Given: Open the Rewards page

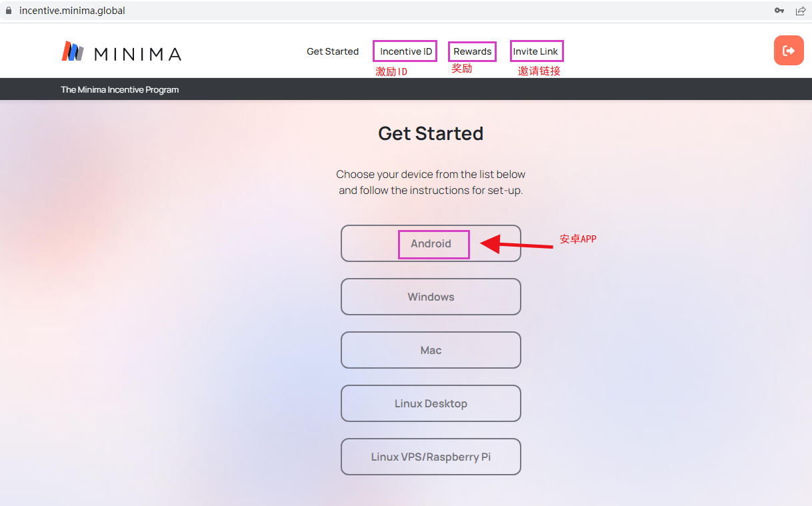Looking at the screenshot, I should point(473,51).
